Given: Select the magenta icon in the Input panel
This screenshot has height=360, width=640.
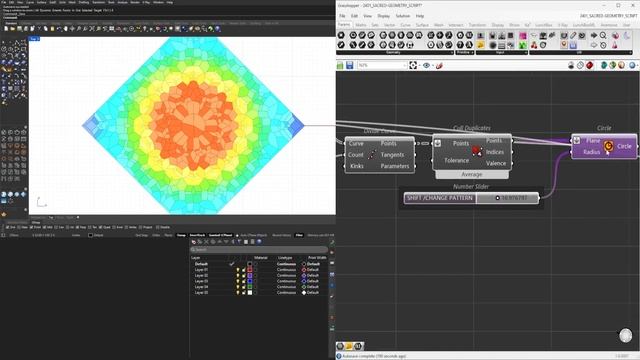Looking at the screenshot, I should 522,36.
